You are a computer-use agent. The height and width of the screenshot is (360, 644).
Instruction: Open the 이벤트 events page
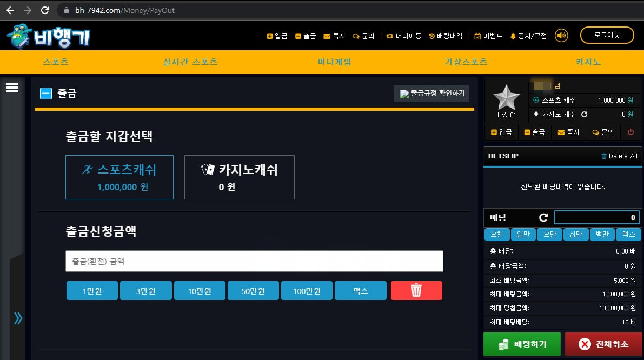(x=488, y=36)
